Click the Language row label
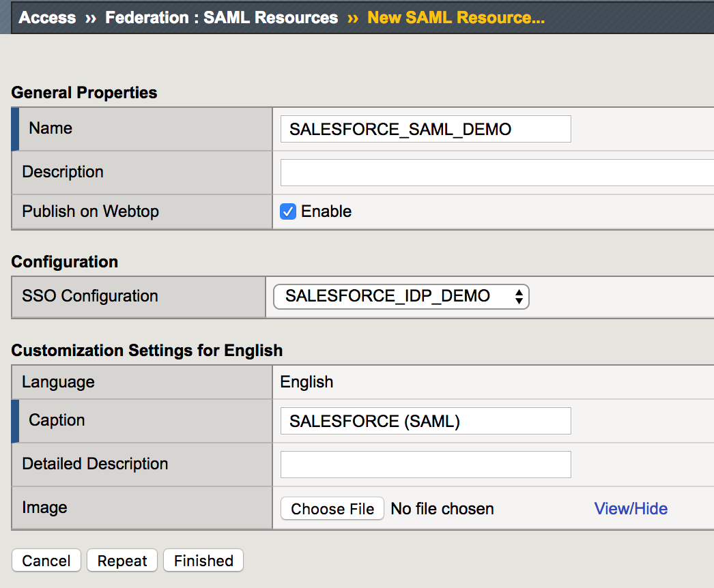 coord(58,382)
